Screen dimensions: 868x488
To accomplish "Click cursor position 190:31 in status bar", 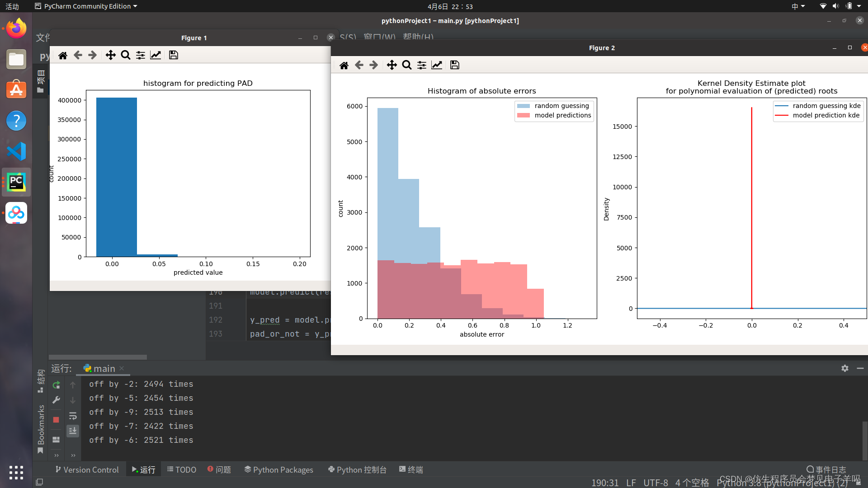I will click(x=605, y=483).
